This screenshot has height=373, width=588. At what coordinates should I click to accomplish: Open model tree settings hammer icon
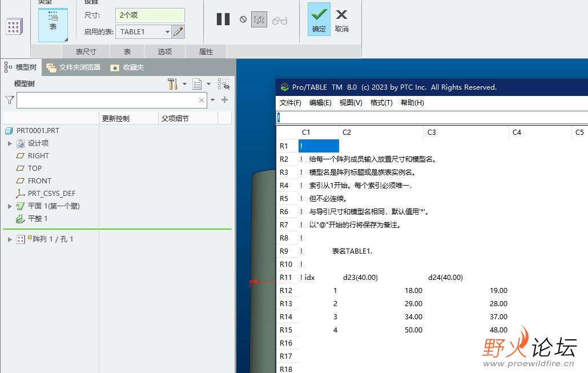click(x=172, y=84)
